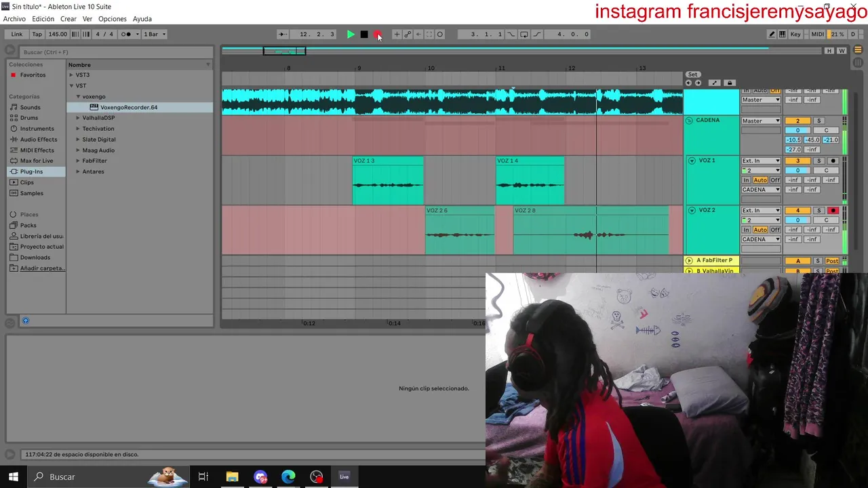The width and height of the screenshot is (868, 488).
Task: Select the Audio Effects category
Action: click(39, 140)
